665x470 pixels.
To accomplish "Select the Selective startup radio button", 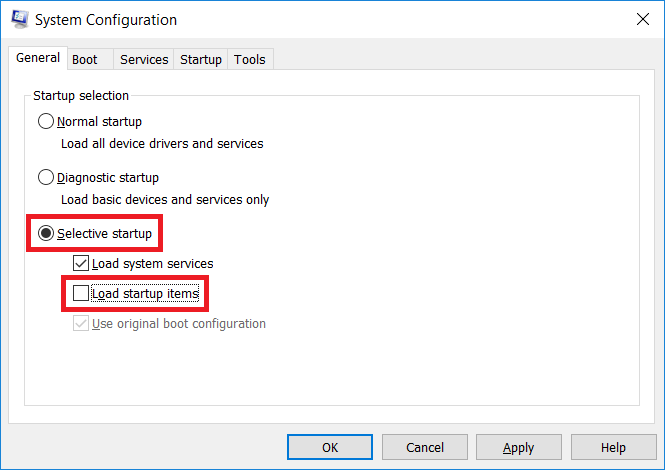I will tap(46, 233).
